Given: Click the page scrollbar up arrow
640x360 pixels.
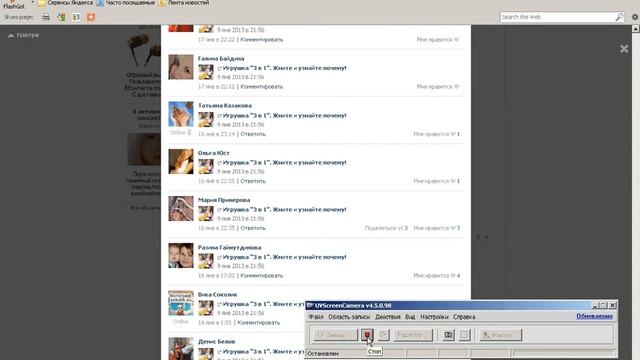Looking at the screenshot, I should (636, 29).
